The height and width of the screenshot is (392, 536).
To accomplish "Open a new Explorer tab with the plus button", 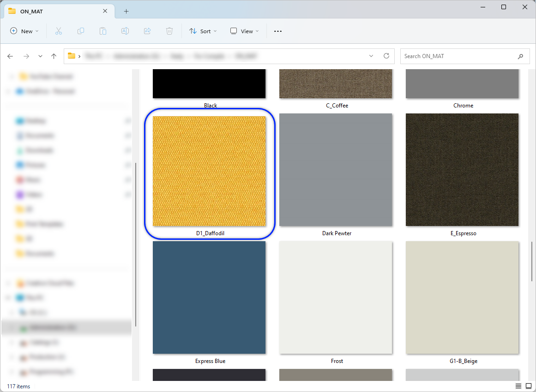I will pos(126,11).
